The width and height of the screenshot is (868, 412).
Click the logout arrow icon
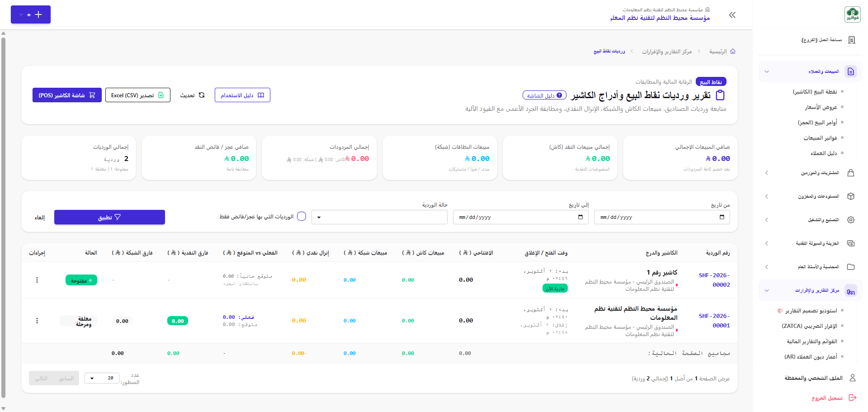click(x=853, y=398)
